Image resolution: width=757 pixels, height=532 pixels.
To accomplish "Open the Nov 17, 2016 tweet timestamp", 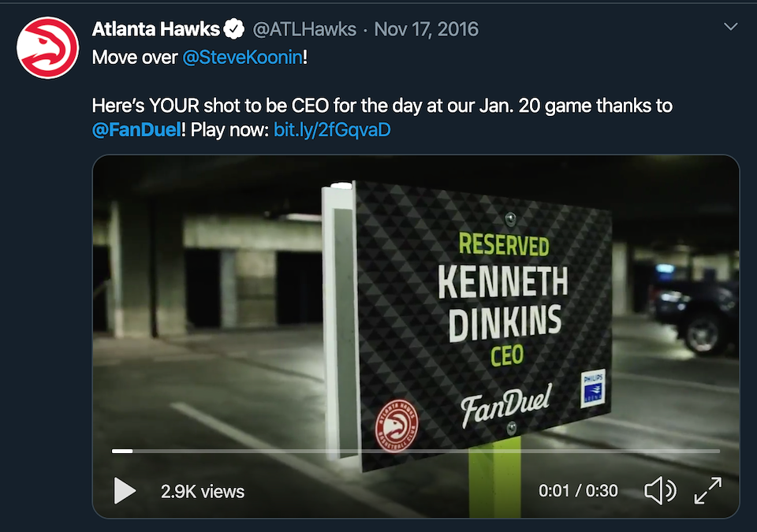I will point(426,30).
